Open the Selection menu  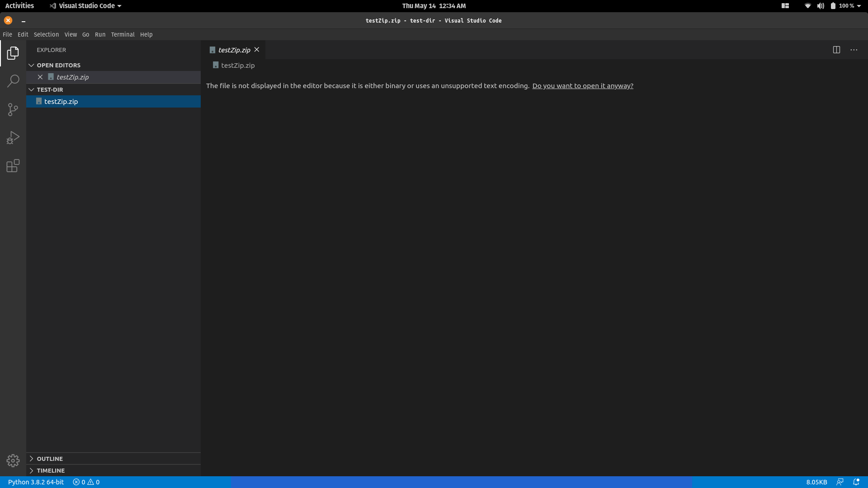(46, 34)
